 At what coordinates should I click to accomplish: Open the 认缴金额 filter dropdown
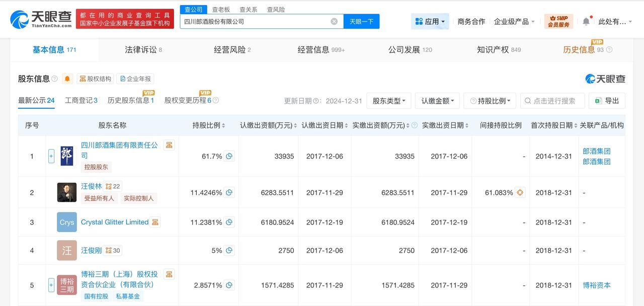pos(438,101)
